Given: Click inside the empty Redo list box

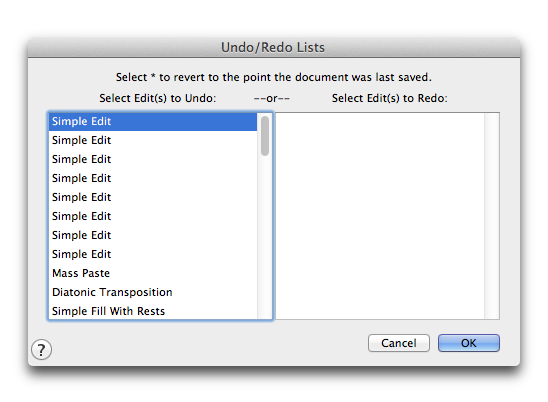Looking at the screenshot, I should tap(380, 216).
